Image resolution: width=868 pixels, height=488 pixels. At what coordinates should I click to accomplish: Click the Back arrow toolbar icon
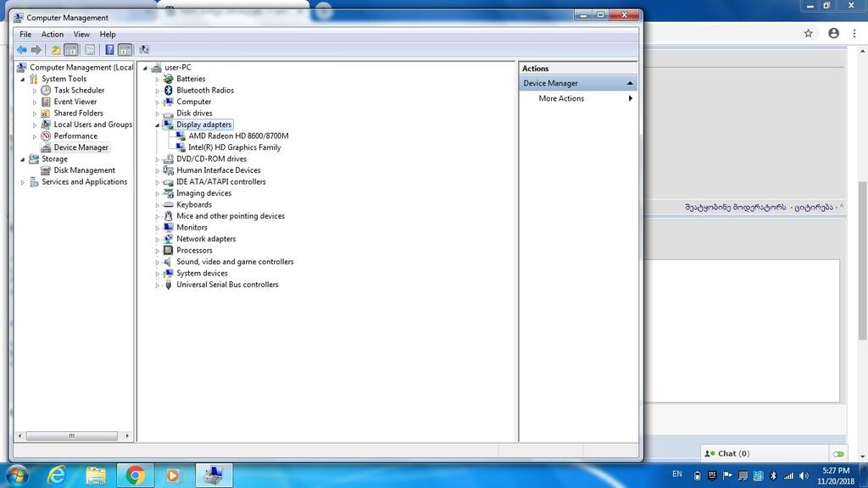[x=21, y=50]
